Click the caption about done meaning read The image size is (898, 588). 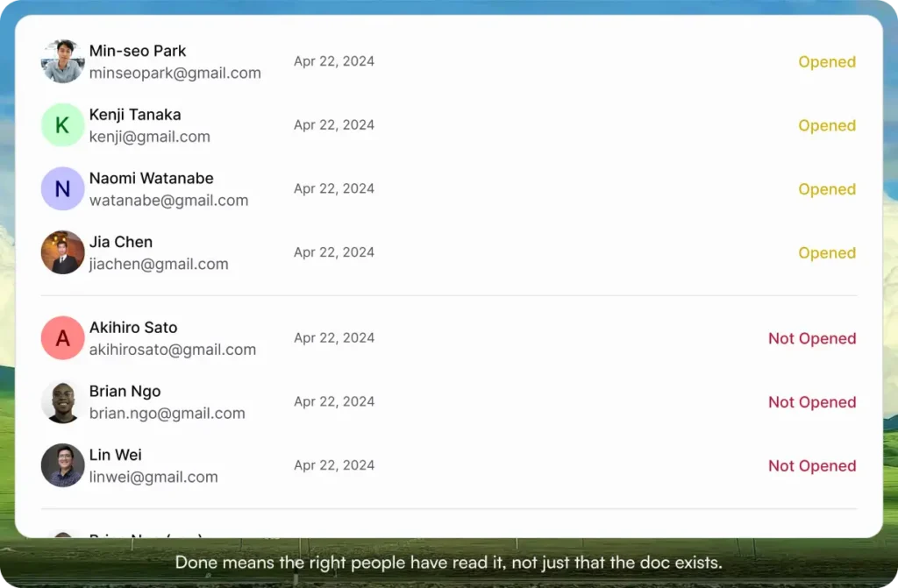point(448,563)
